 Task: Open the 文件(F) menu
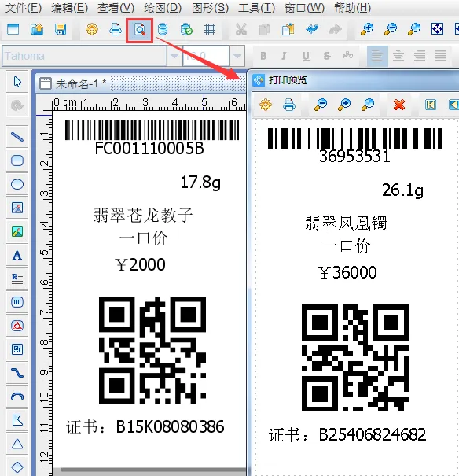click(x=23, y=8)
